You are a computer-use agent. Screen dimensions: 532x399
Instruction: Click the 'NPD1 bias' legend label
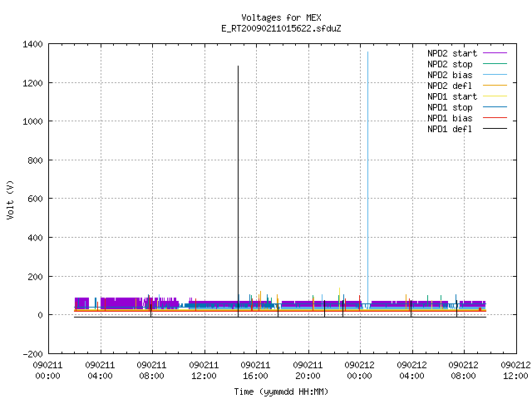450,118
